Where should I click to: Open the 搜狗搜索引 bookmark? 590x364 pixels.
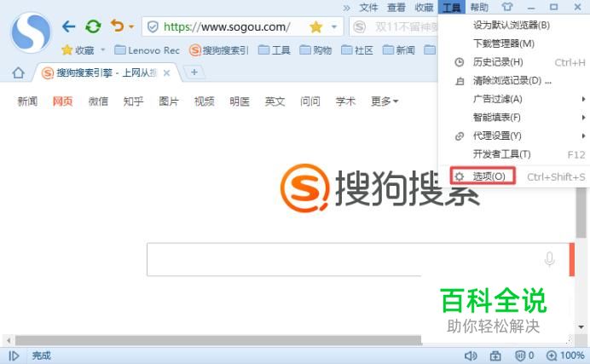(219, 50)
